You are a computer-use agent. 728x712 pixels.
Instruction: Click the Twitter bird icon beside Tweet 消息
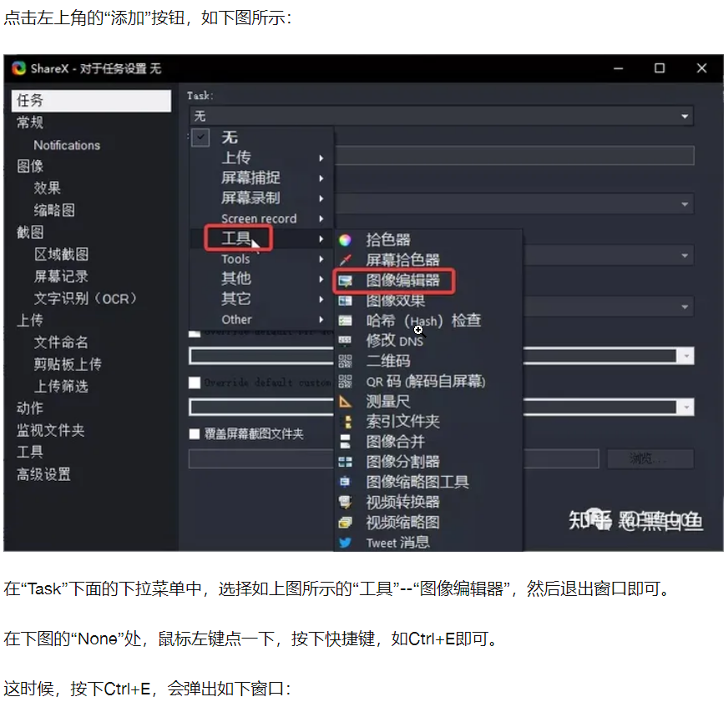pyautogui.click(x=345, y=543)
